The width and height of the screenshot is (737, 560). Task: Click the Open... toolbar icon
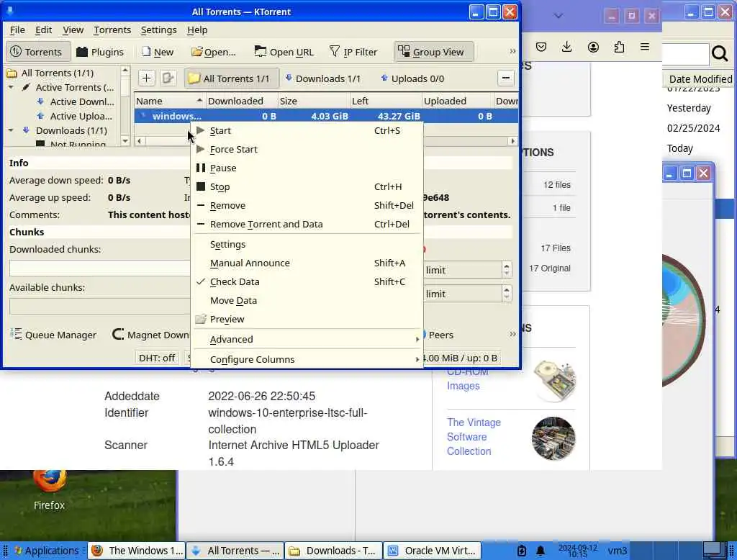coord(213,52)
